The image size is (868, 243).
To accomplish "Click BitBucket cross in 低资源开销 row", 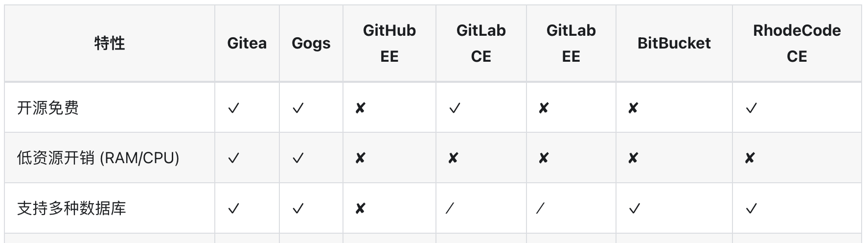I will click(633, 158).
